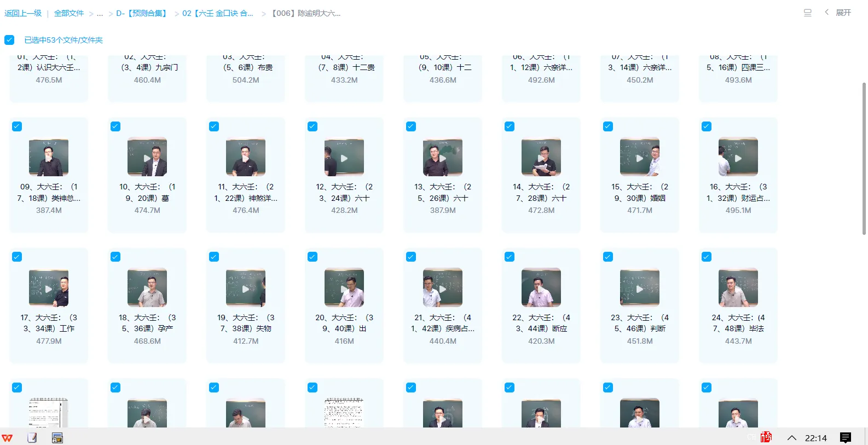Viewport: 868px width, 445px height.
Task: Click file name '15、大六壬: (29、30课) 婚姻'
Action: tap(640, 193)
